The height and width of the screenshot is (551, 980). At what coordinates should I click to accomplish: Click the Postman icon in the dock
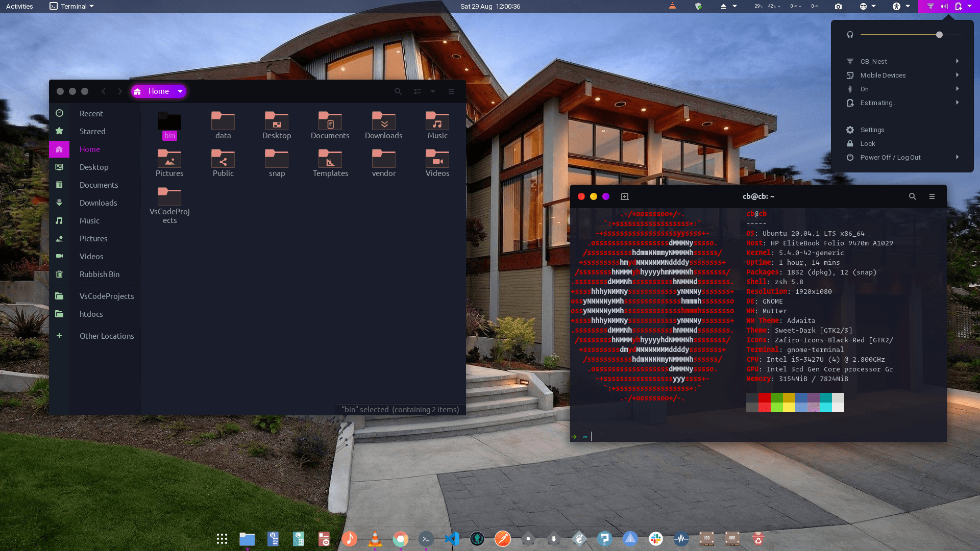[503, 539]
